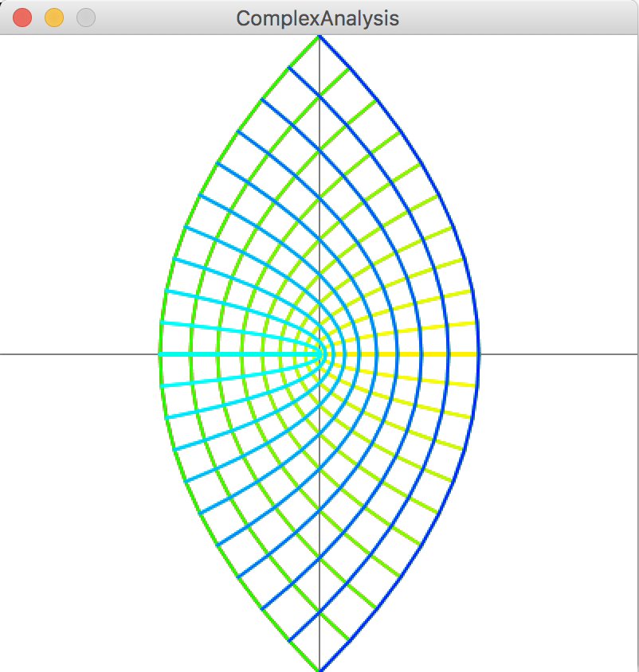Click the grayed-out zoom window button

pos(85,18)
